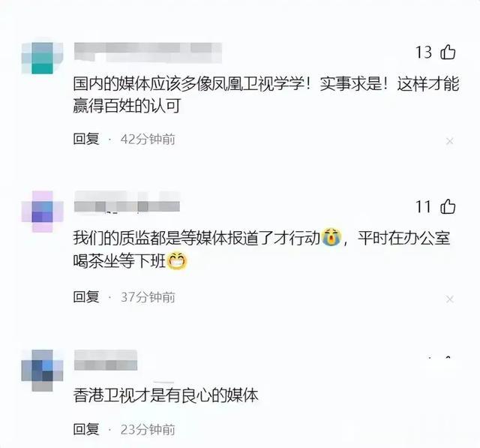This screenshot has width=480, height=448.
Task: Click 回复 on the 37分钟前 comment
Action: point(86,296)
